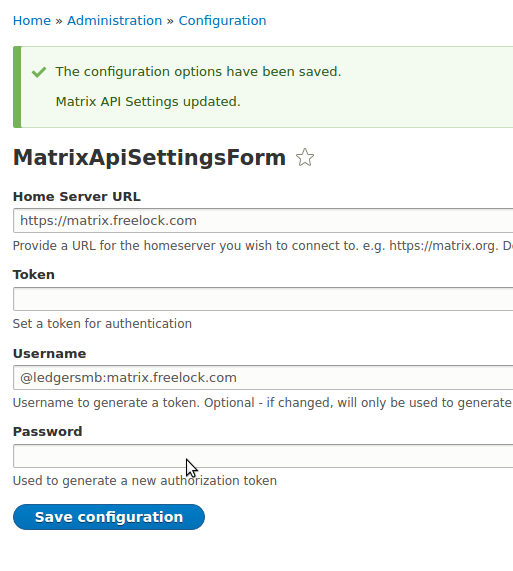Add this page to shortcuts with the star icon

(305, 157)
